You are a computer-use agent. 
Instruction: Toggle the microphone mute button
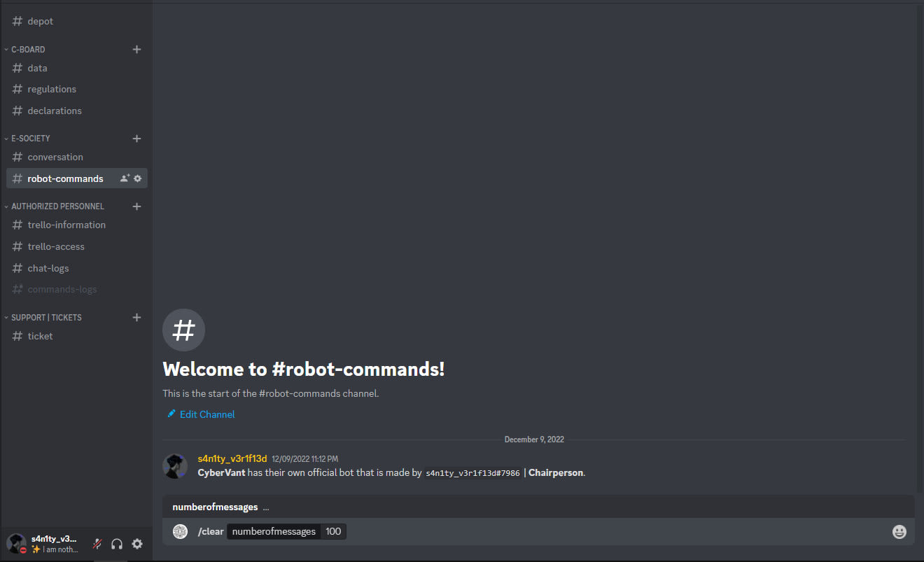coord(97,544)
